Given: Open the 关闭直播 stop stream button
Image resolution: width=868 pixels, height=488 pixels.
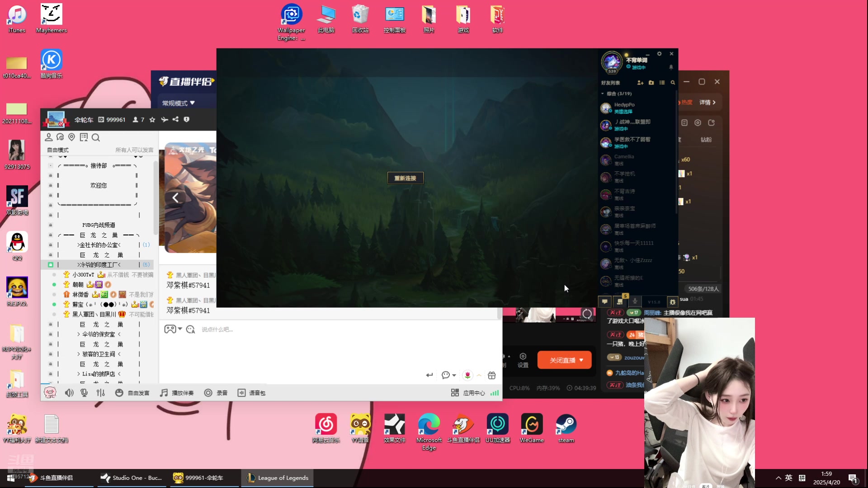Looking at the screenshot, I should 565,360.
